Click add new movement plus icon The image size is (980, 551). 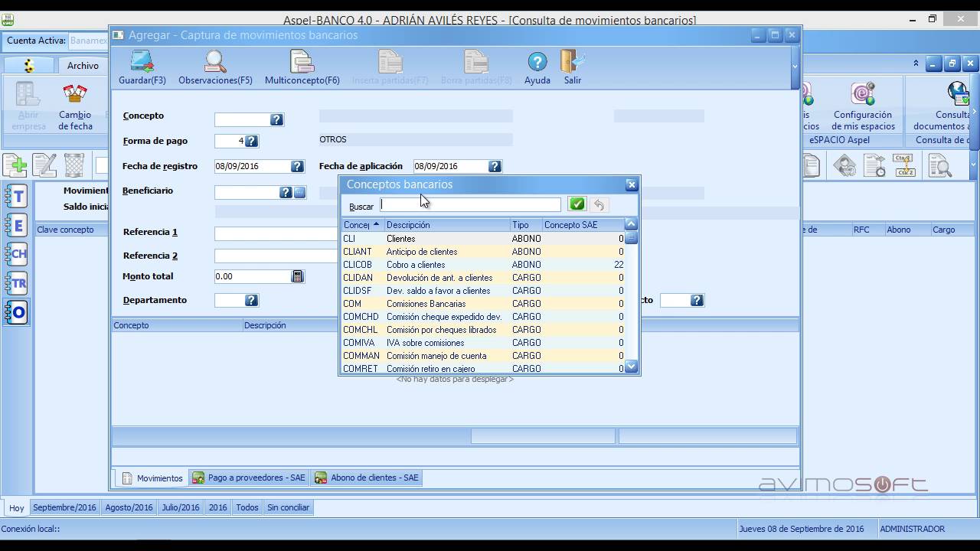click(15, 165)
